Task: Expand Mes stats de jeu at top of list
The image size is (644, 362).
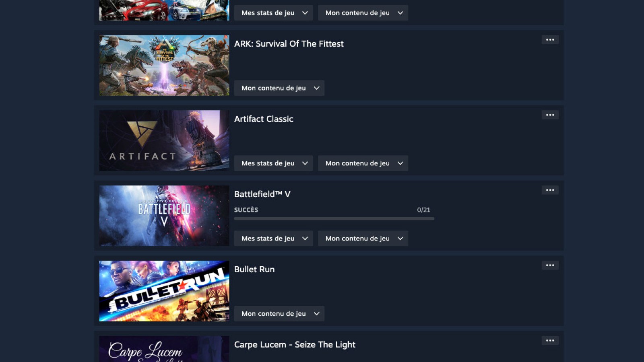Action: point(274,13)
